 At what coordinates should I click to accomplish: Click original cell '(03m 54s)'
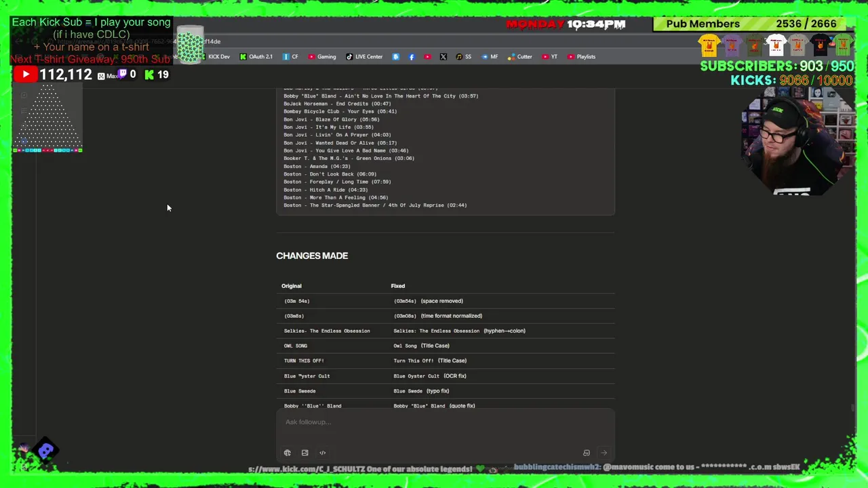297,301
